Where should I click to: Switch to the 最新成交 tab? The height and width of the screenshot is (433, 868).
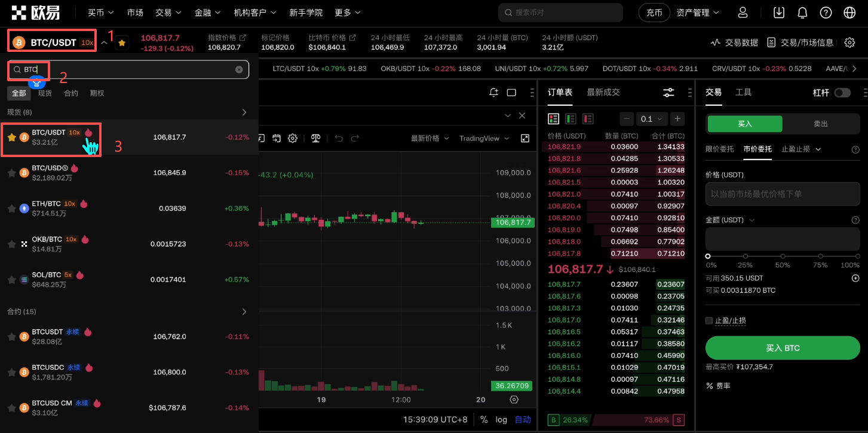click(603, 92)
